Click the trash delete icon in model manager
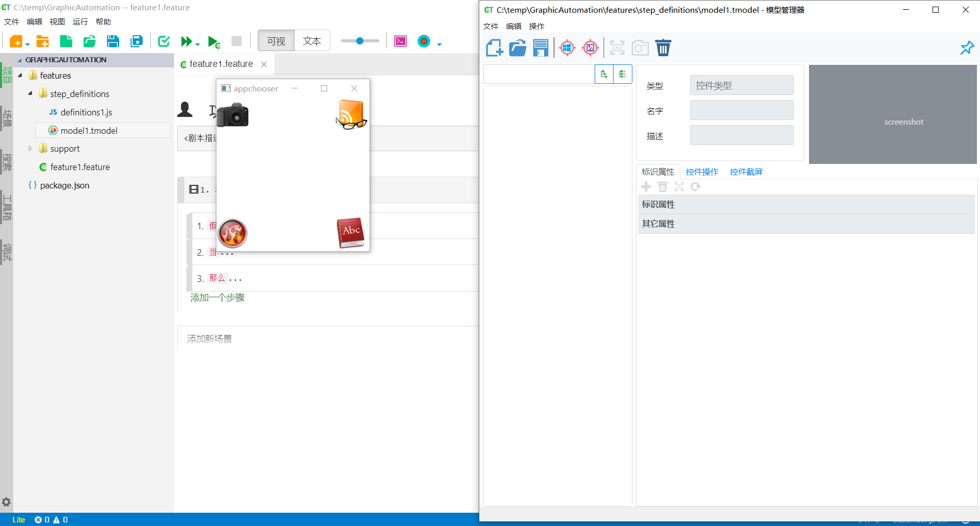Screen dimensions: 980x526 [663, 48]
